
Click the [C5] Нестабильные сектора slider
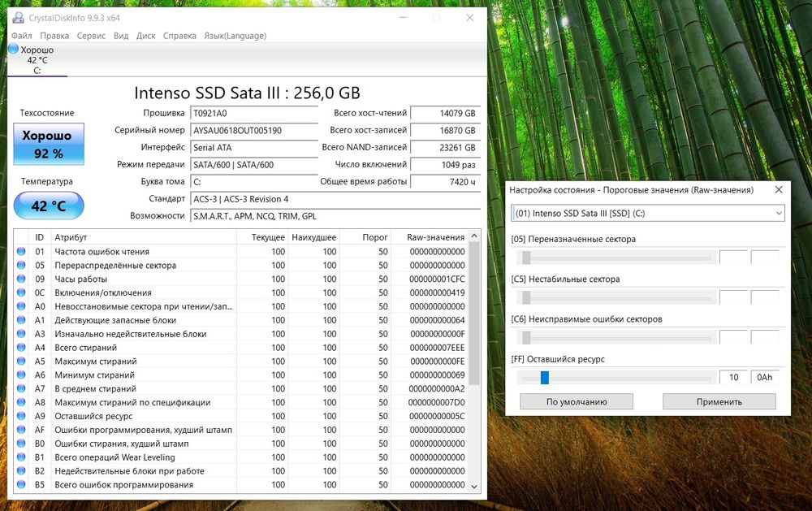click(x=617, y=297)
